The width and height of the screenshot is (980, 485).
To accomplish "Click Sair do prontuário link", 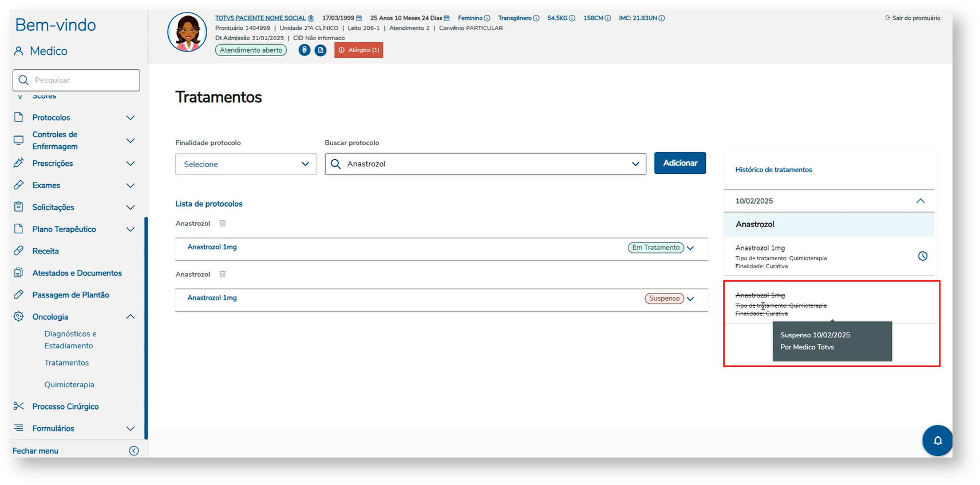I will 912,18.
